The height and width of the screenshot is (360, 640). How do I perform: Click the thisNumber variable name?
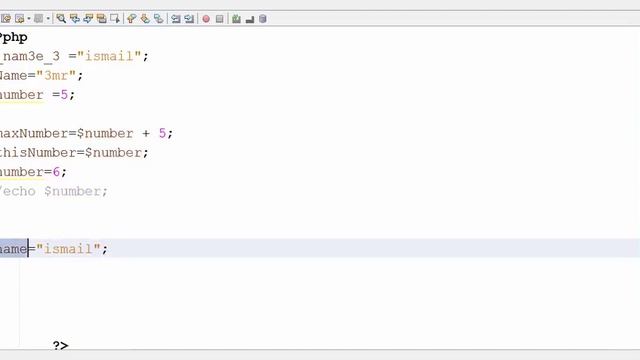pos(38,153)
